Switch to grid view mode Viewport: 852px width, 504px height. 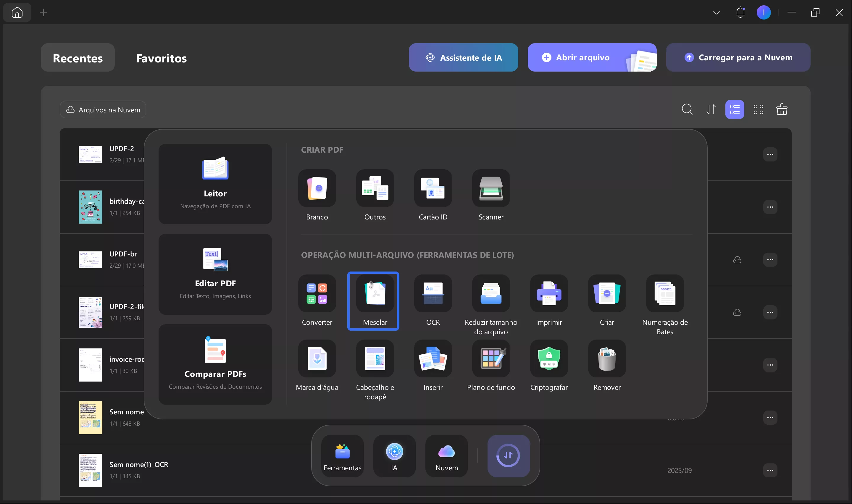758,109
